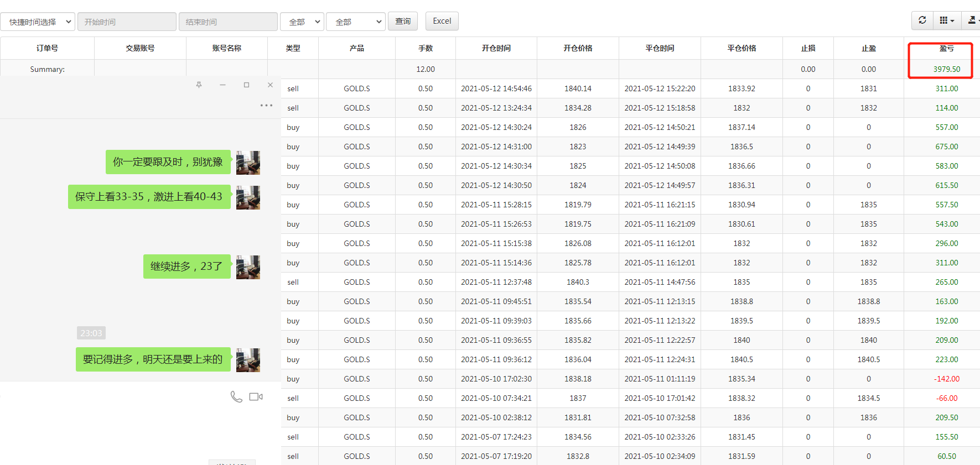Focus the 开始时间 start date field
This screenshot has height=465, width=980.
click(127, 22)
